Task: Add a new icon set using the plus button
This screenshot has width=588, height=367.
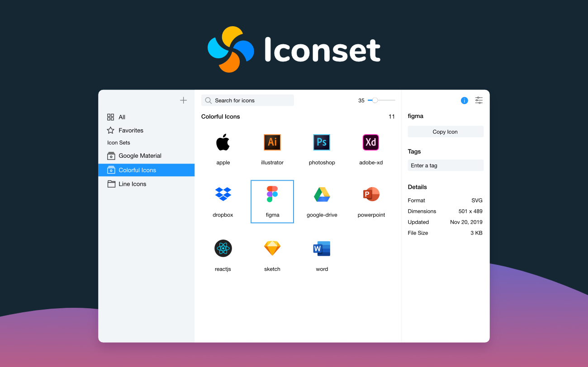Action: [183, 100]
